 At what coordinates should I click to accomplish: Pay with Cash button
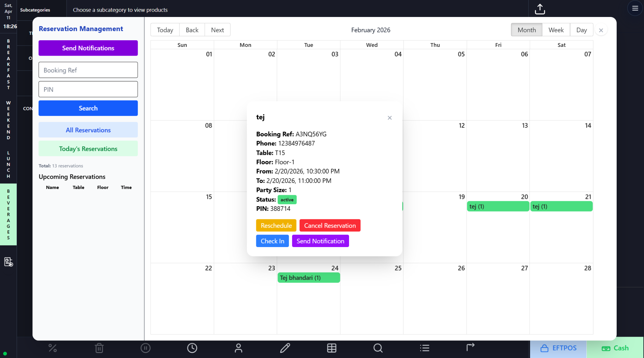[615, 348]
